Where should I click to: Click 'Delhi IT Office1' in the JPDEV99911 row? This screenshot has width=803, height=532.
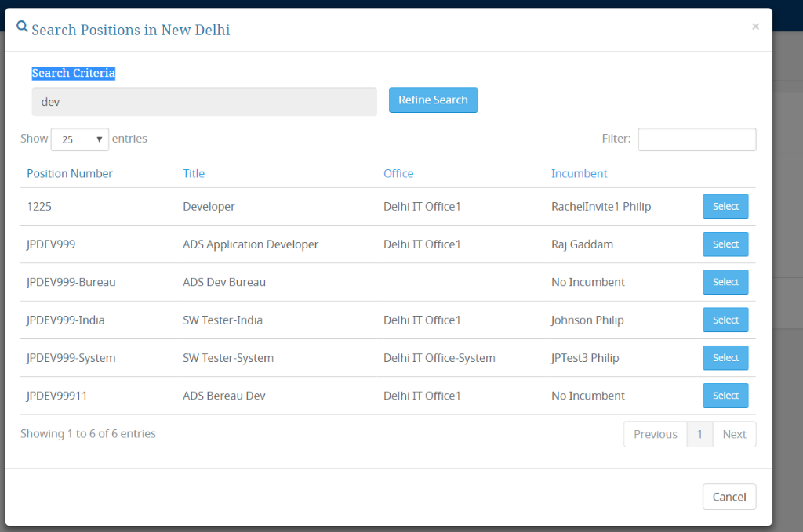point(422,396)
